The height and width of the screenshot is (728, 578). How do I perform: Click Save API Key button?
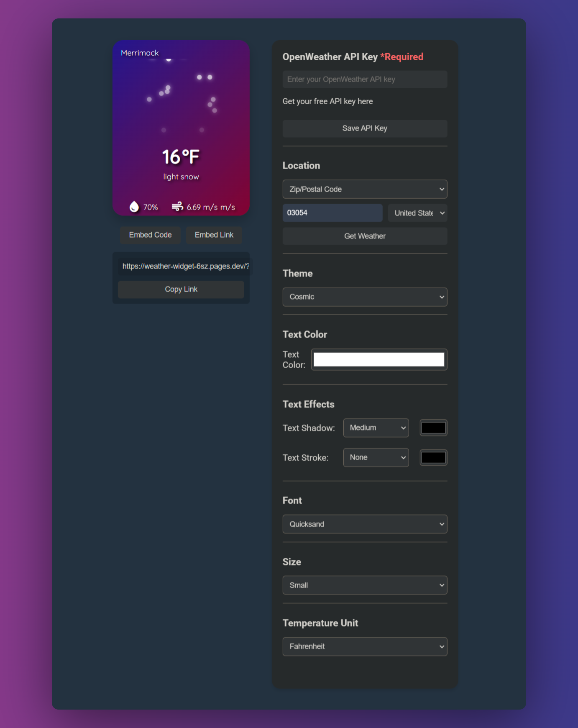(x=365, y=128)
